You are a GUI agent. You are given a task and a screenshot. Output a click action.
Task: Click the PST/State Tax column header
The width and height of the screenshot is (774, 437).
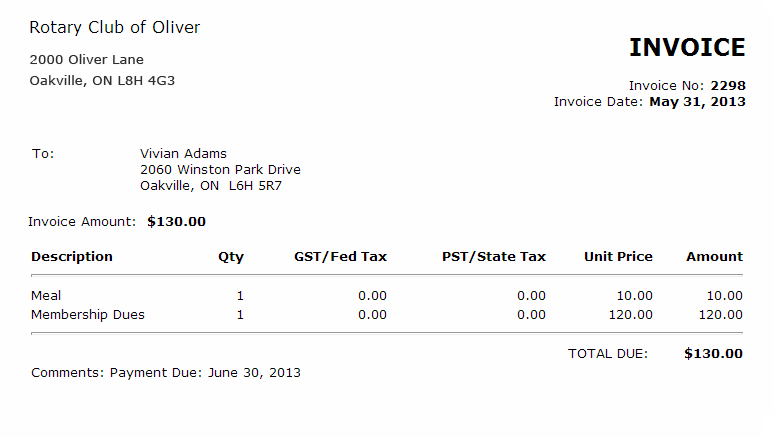[x=494, y=256]
